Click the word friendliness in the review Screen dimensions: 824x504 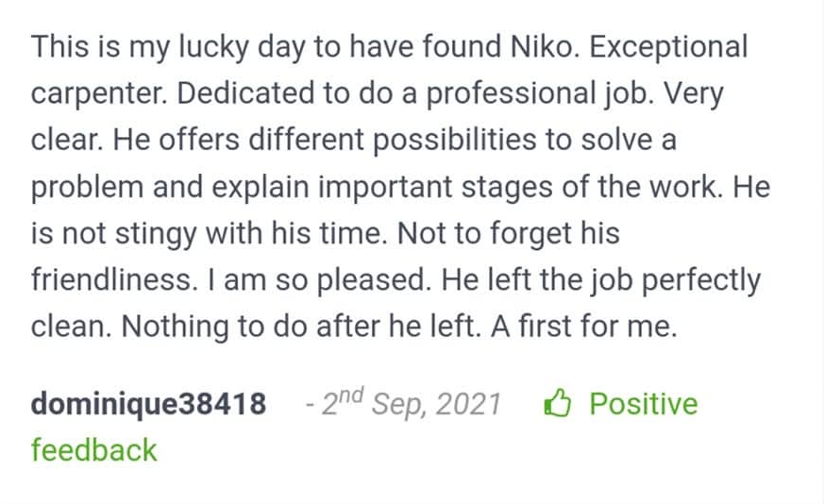pos(114,279)
